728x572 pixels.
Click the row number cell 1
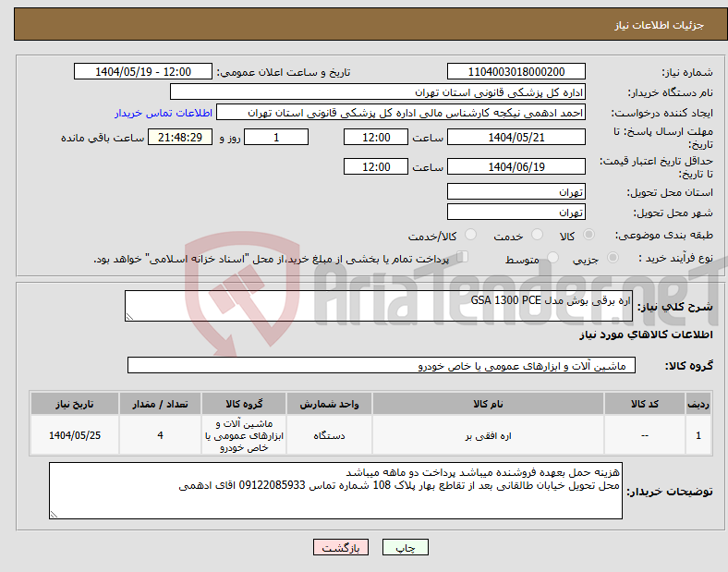click(x=698, y=435)
